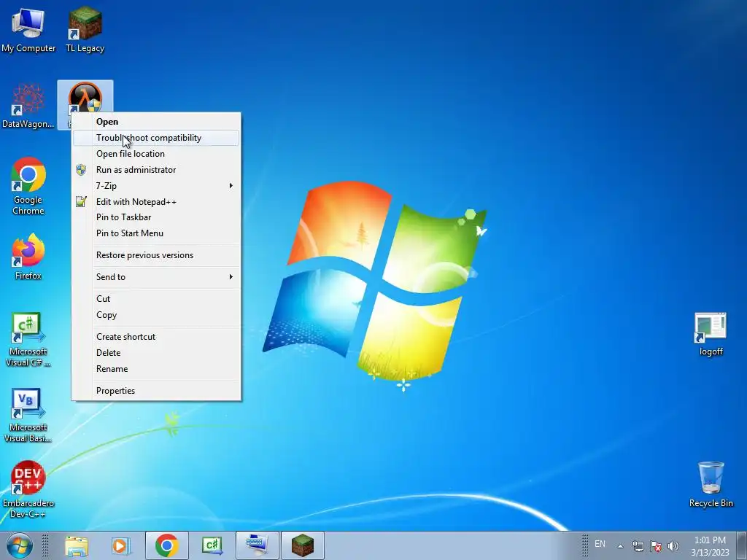Choose Copy in the context menu
Screen dimensions: 747x560
pyautogui.click(x=156, y=315)
